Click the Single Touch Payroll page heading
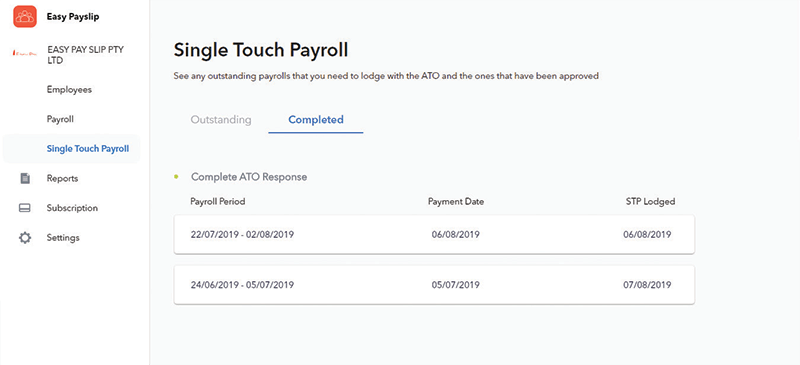 [261, 51]
